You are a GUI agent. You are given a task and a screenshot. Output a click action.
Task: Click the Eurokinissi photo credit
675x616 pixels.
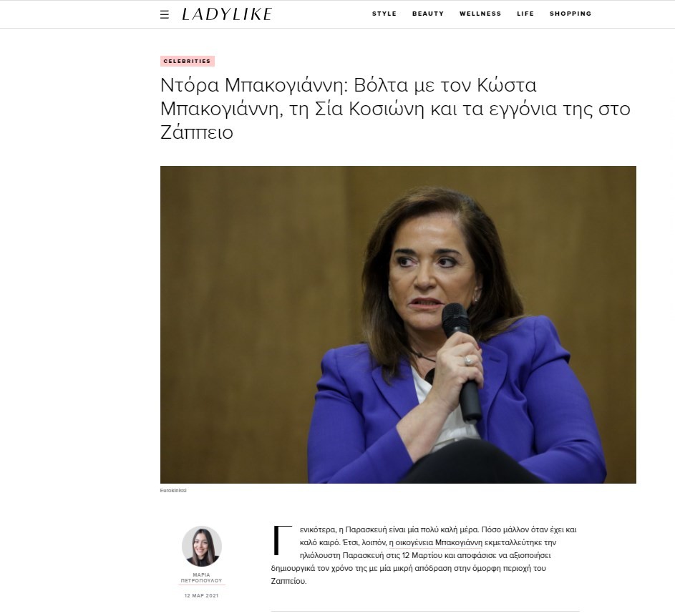click(x=173, y=490)
